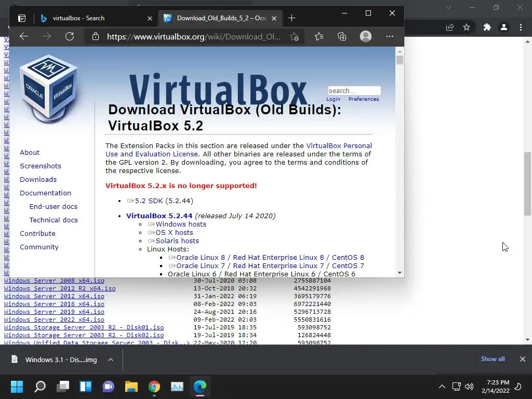Focus the VirtualBox search field

tap(354, 90)
